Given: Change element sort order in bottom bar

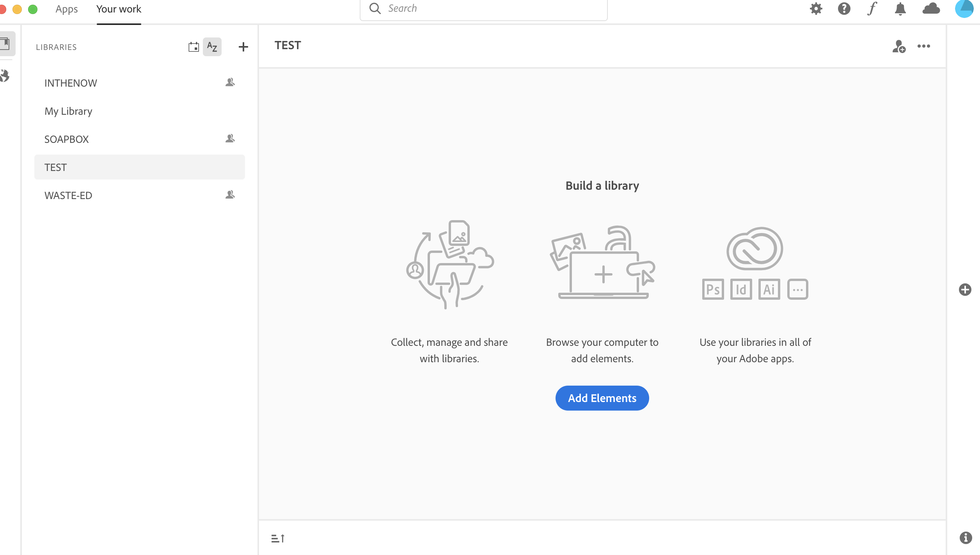Looking at the screenshot, I should (278, 538).
